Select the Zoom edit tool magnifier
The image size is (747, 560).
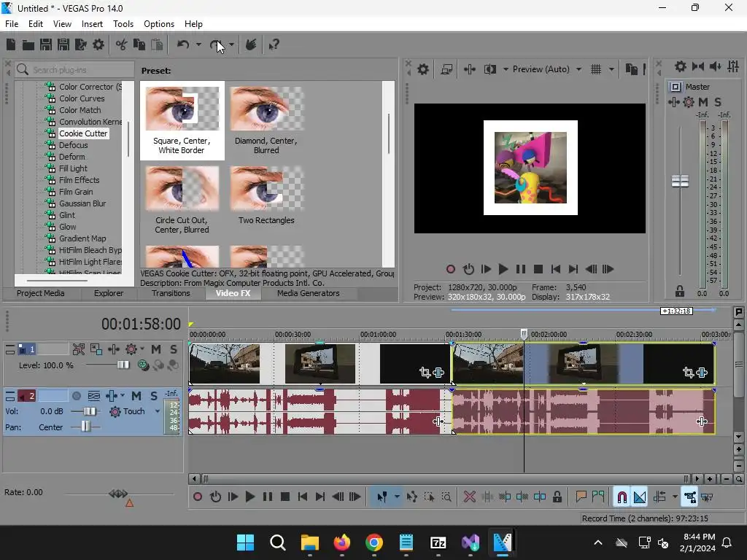[446, 497]
